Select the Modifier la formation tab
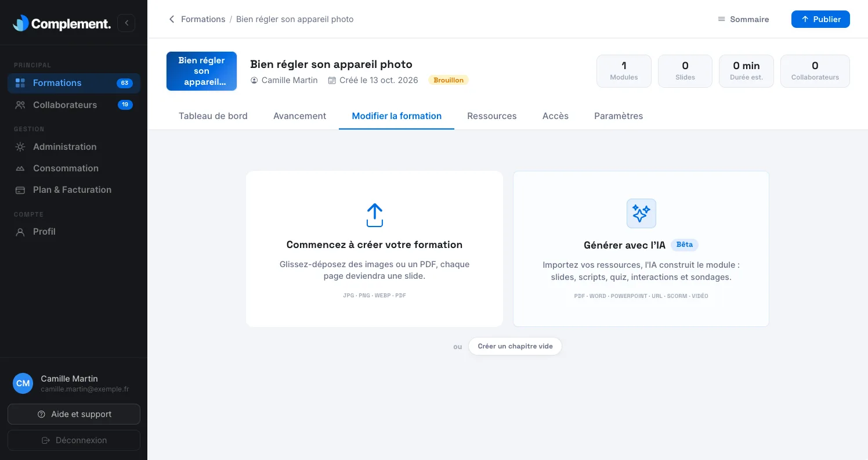Viewport: 868px width, 460px height. pos(397,116)
